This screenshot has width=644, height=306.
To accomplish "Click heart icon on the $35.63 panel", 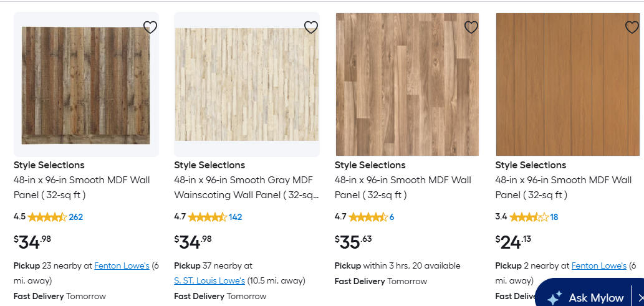I will [x=471, y=27].
